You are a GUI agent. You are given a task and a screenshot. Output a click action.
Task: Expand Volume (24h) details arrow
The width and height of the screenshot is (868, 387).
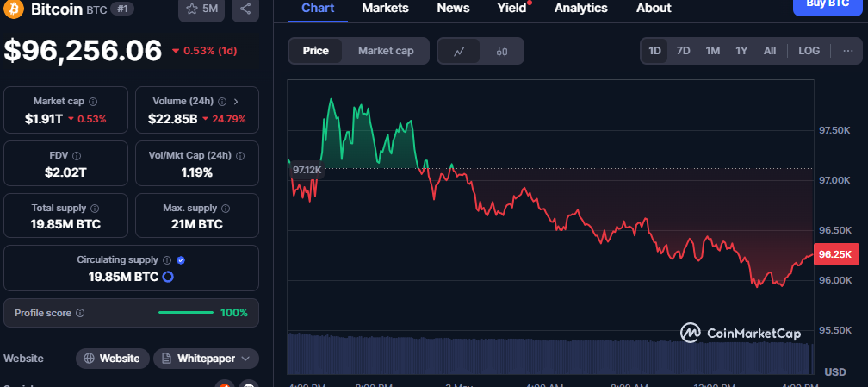click(x=236, y=102)
